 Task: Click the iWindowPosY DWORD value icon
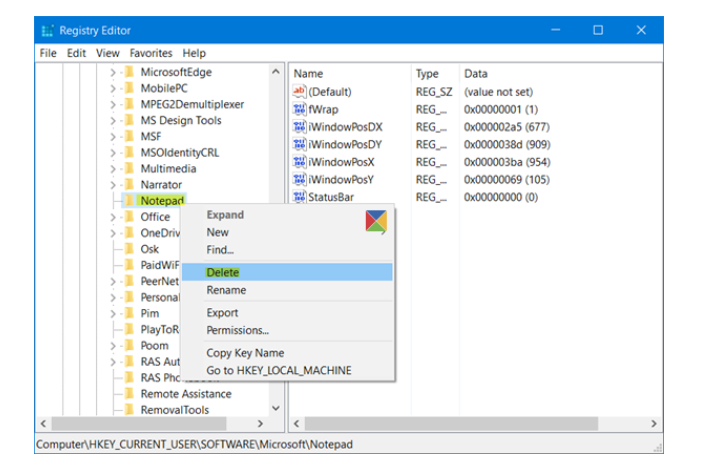300,179
